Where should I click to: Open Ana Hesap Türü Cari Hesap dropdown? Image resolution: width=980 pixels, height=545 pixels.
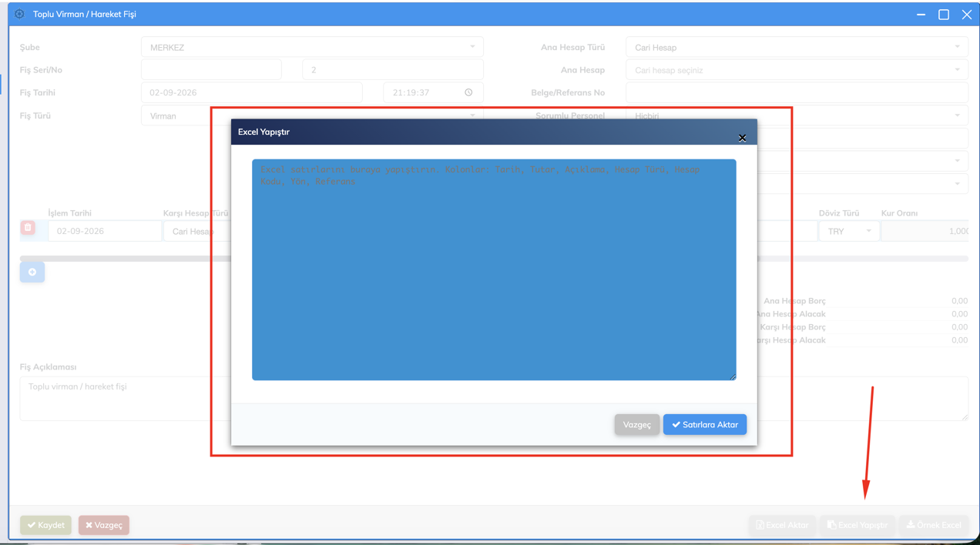[x=797, y=47]
